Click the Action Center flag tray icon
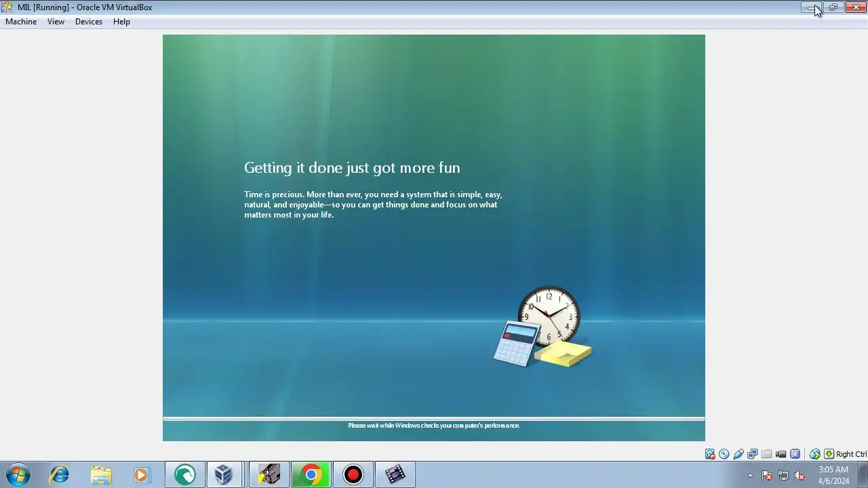The width and height of the screenshot is (868, 488). 767,475
